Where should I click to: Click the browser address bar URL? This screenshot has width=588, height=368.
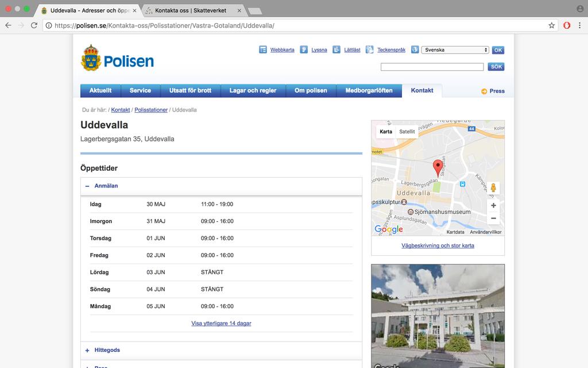coord(164,25)
